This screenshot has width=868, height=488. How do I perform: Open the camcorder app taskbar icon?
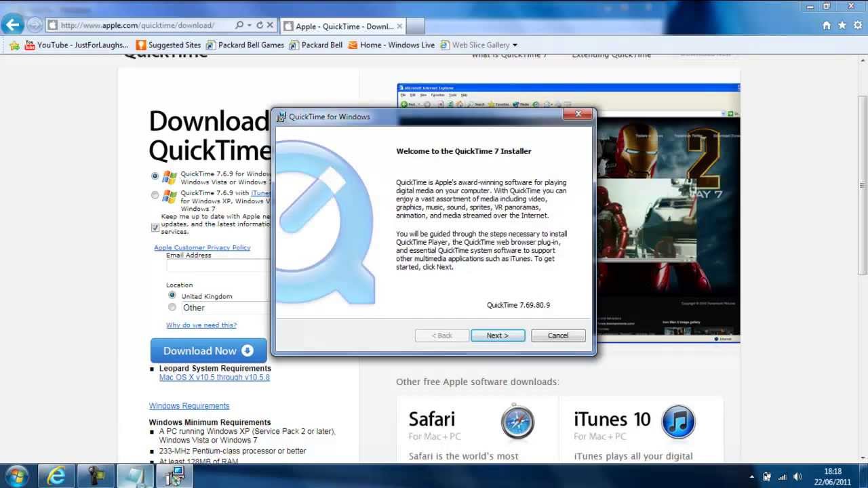coord(96,476)
